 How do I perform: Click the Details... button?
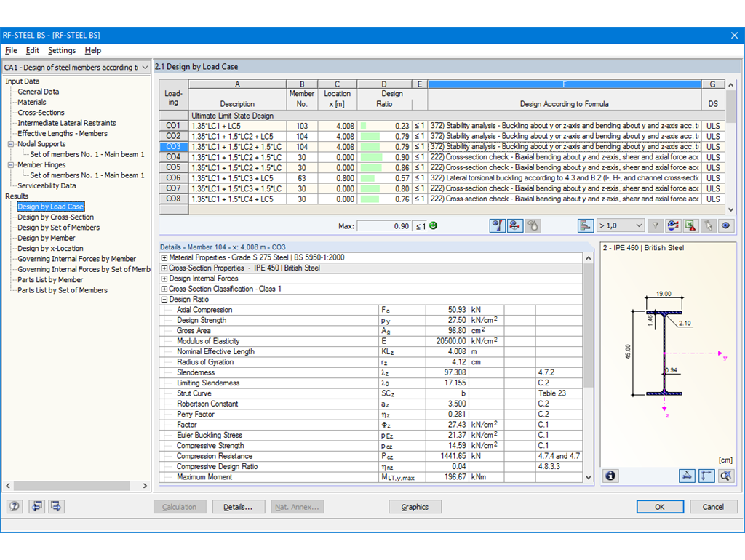coord(238,507)
